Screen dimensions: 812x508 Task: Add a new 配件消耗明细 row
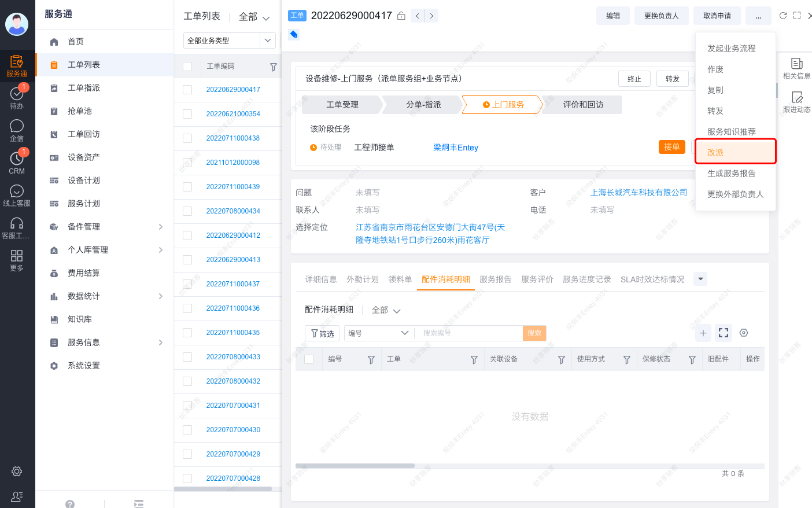tap(703, 333)
